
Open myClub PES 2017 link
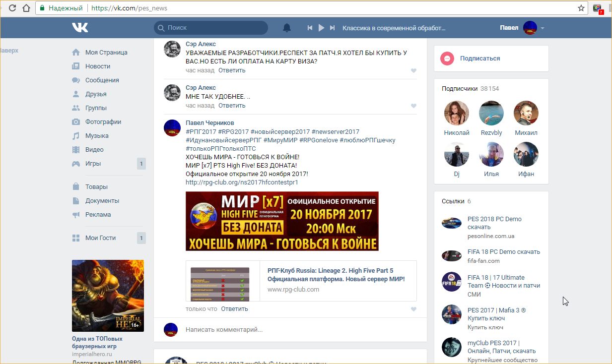(x=501, y=347)
